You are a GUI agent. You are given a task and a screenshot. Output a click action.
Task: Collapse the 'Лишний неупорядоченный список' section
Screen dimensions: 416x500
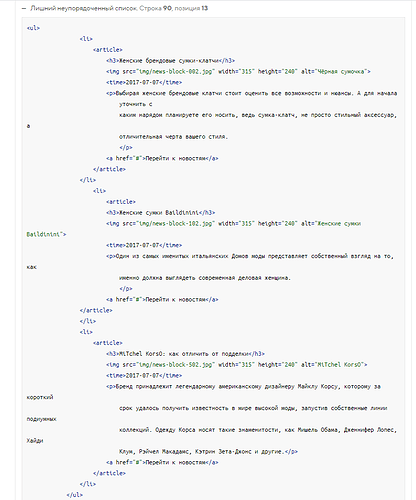[x=24, y=8]
